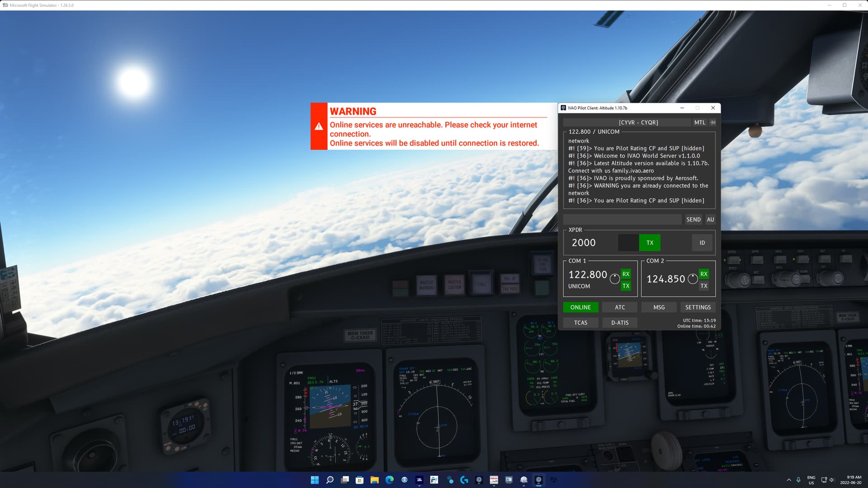
Task: Click the blue hexagons taskbar icon
Action: coord(449,480)
